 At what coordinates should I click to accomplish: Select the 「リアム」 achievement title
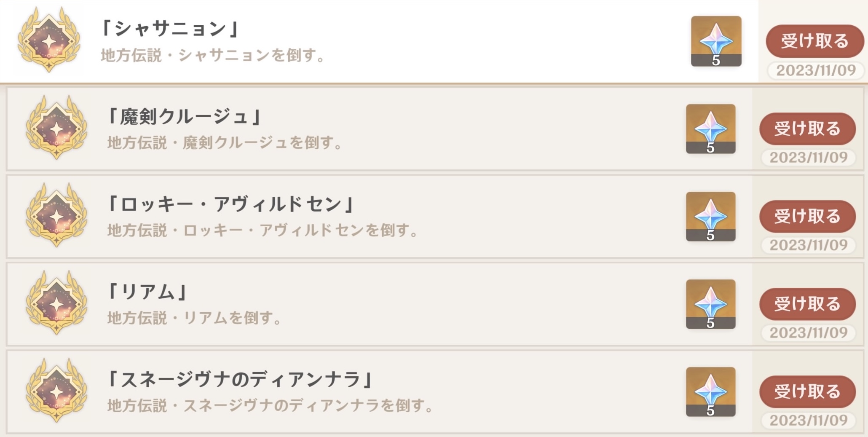pyautogui.click(x=147, y=292)
